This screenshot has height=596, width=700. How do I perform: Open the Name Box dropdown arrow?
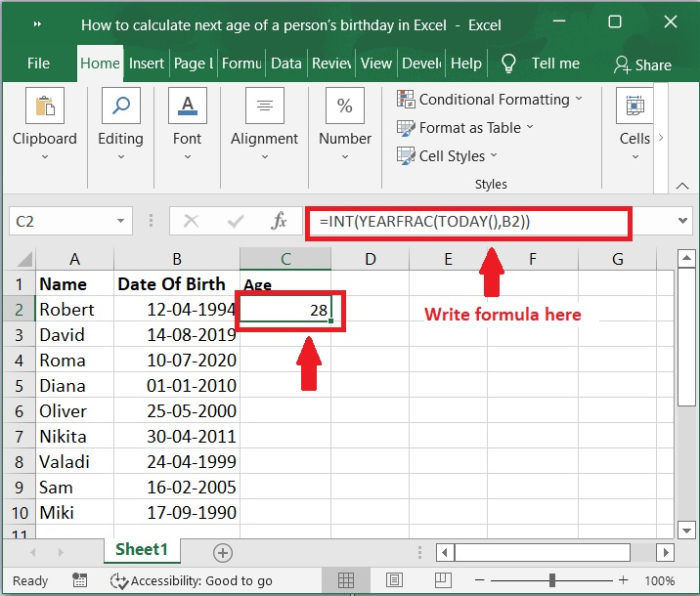[121, 221]
